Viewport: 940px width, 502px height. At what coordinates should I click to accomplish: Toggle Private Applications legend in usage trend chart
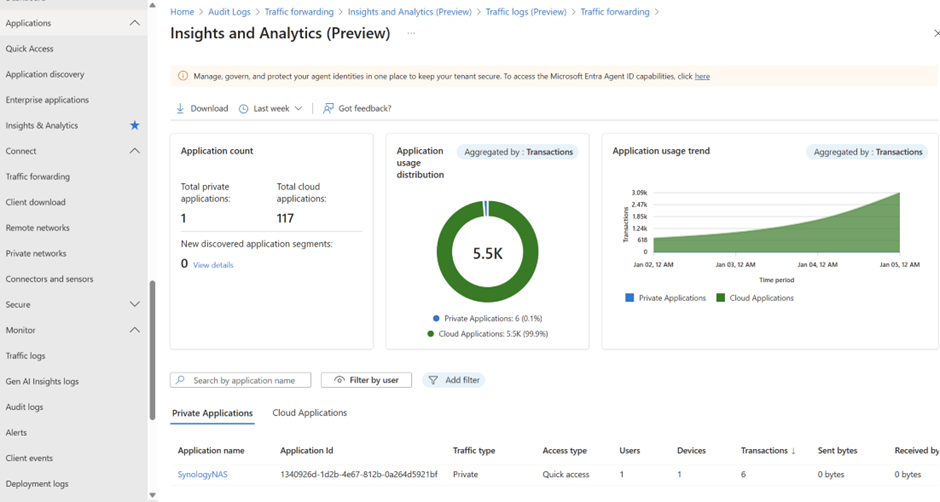665,298
